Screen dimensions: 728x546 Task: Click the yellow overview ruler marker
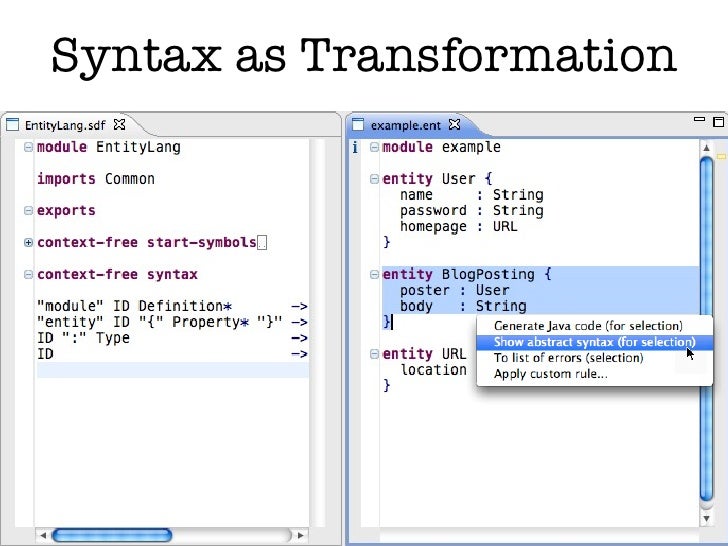coord(722,156)
